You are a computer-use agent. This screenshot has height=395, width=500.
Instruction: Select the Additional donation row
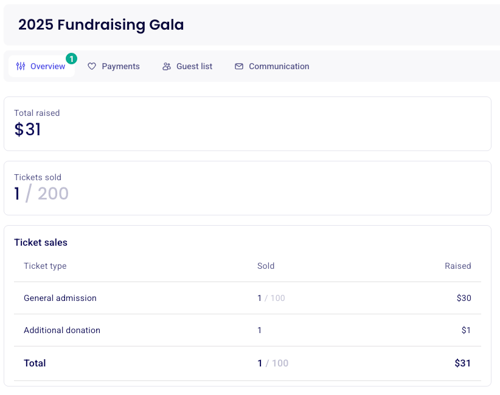tap(247, 330)
